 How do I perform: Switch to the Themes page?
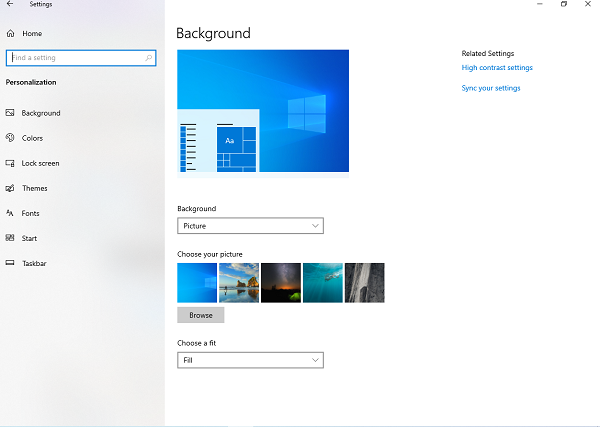(34, 188)
